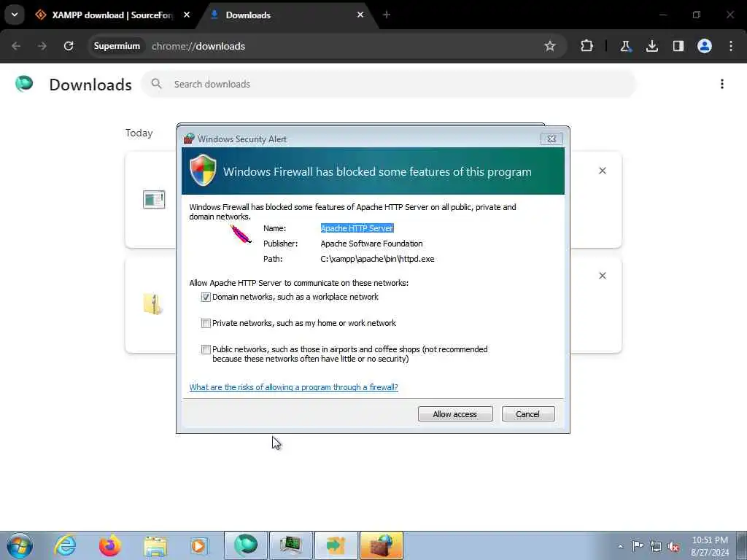Switch to Supermium browser taskbar button

click(246, 545)
